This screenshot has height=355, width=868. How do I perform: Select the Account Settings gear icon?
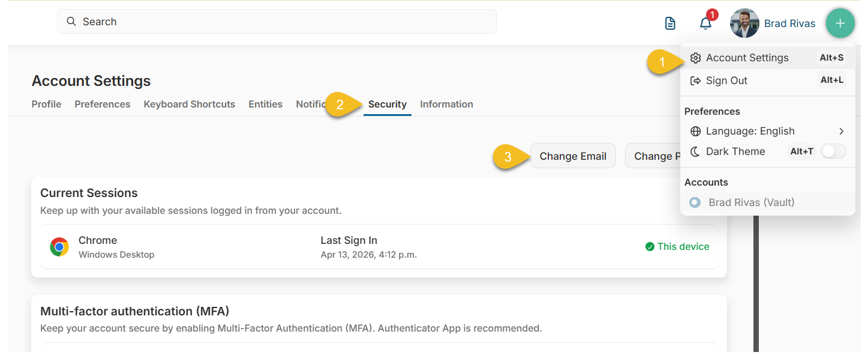[x=695, y=57]
